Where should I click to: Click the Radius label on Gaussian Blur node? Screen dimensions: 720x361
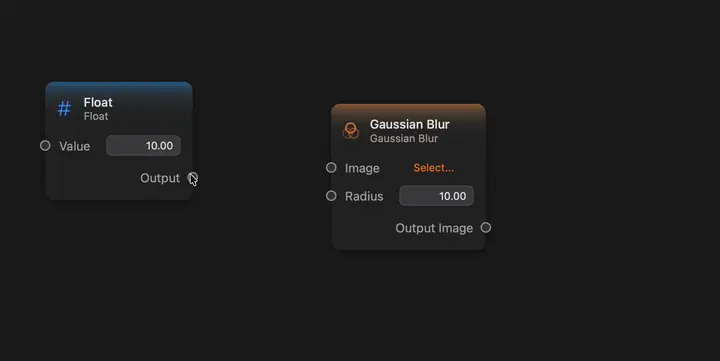click(364, 197)
